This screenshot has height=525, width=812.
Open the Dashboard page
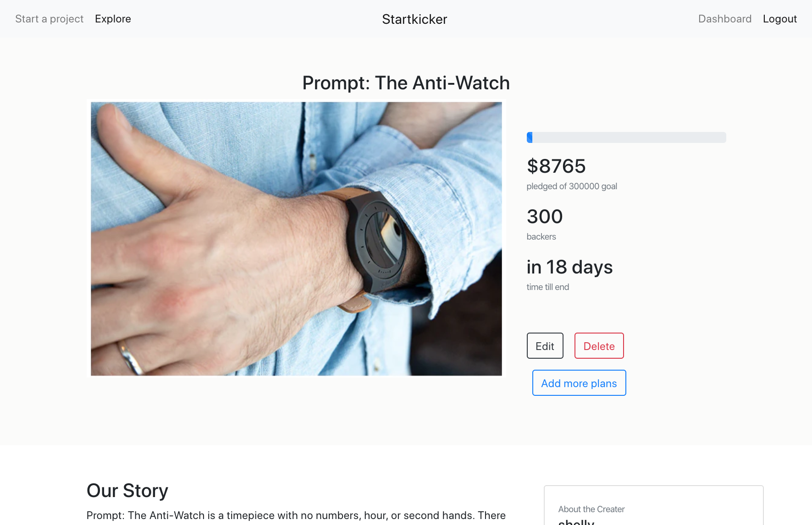(725, 19)
